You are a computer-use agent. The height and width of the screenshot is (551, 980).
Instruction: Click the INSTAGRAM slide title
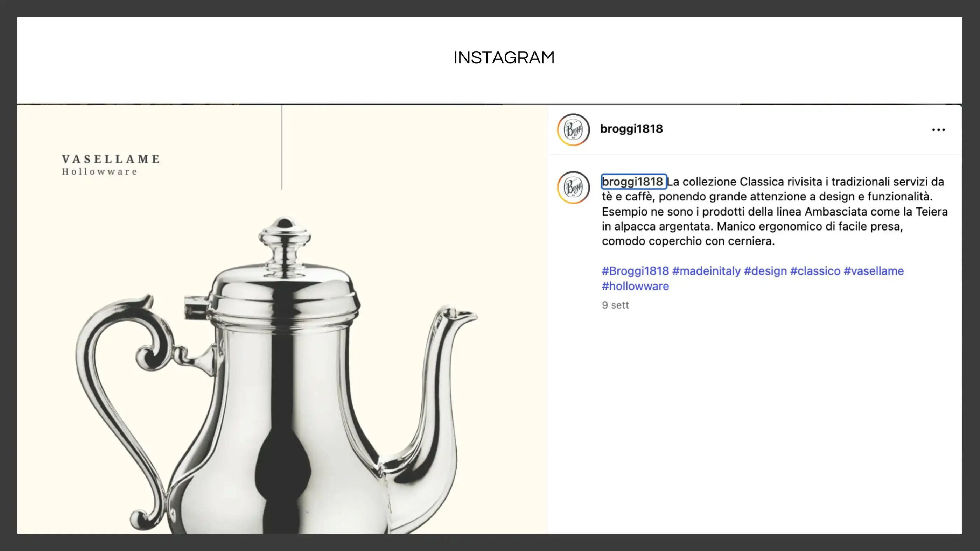click(x=504, y=57)
